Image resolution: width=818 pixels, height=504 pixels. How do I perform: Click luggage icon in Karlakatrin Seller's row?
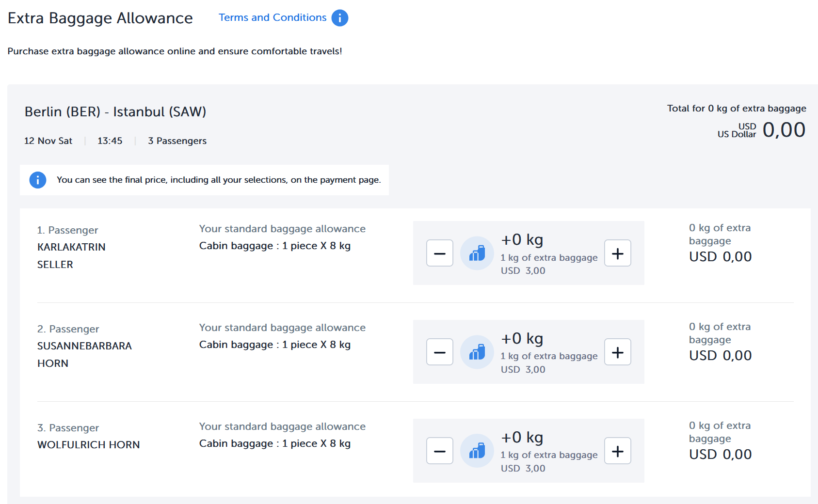click(x=477, y=253)
